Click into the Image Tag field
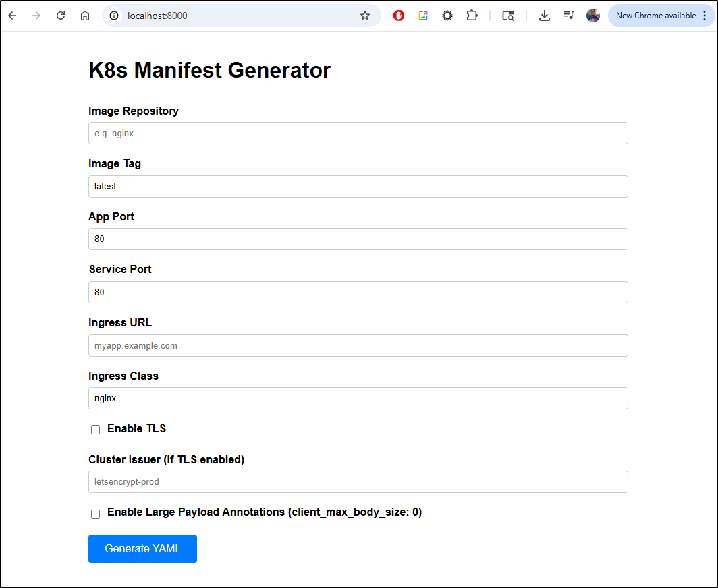The image size is (718, 588). click(x=358, y=187)
